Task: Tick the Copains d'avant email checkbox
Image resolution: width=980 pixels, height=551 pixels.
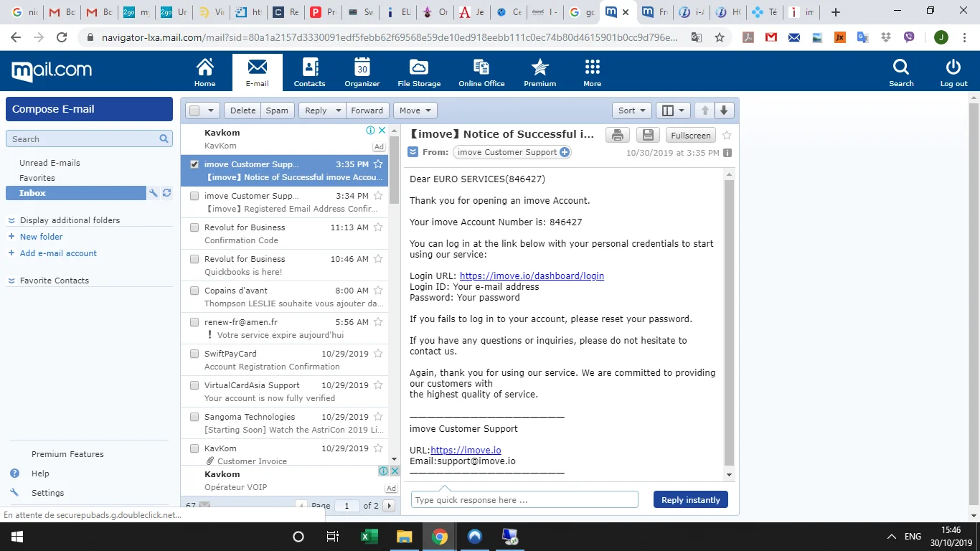Action: pyautogui.click(x=194, y=291)
